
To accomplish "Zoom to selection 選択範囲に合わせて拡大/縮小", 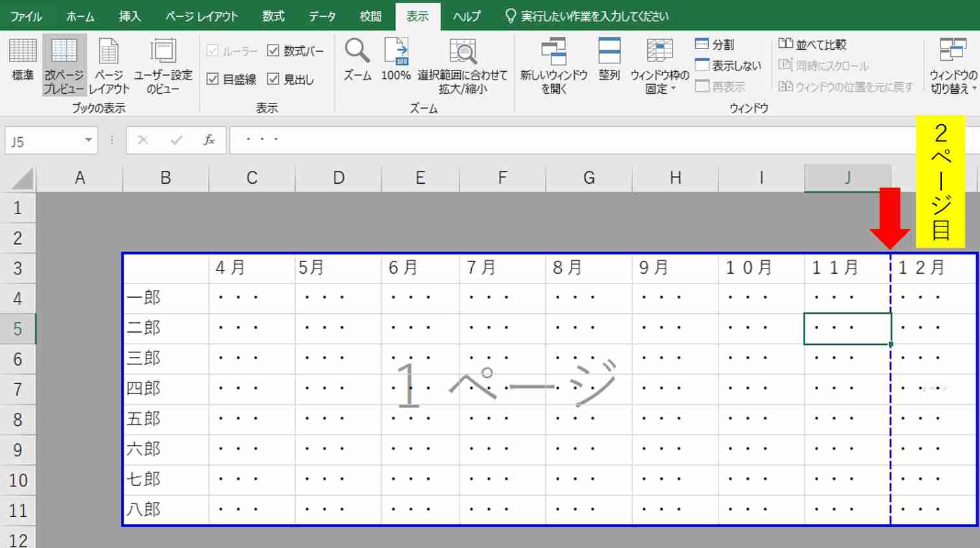I will (462, 65).
